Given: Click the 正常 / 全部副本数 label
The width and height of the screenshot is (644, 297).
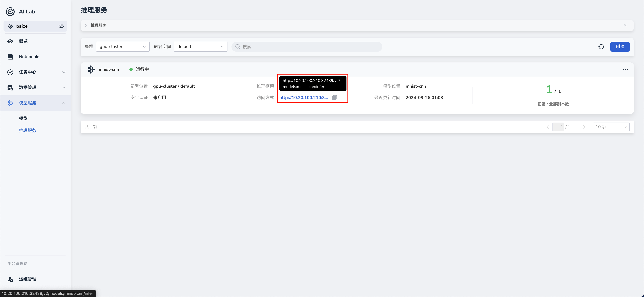Looking at the screenshot, I should [x=553, y=104].
